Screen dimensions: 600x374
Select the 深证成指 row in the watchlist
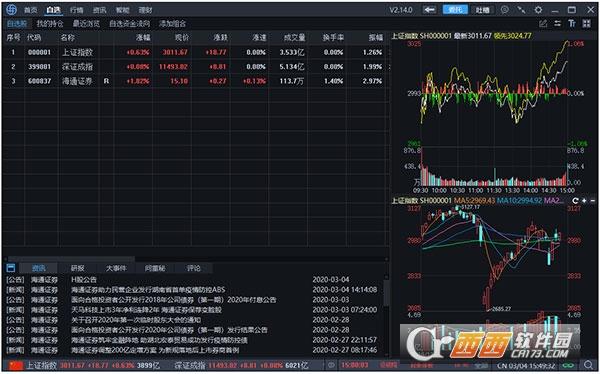pos(195,67)
